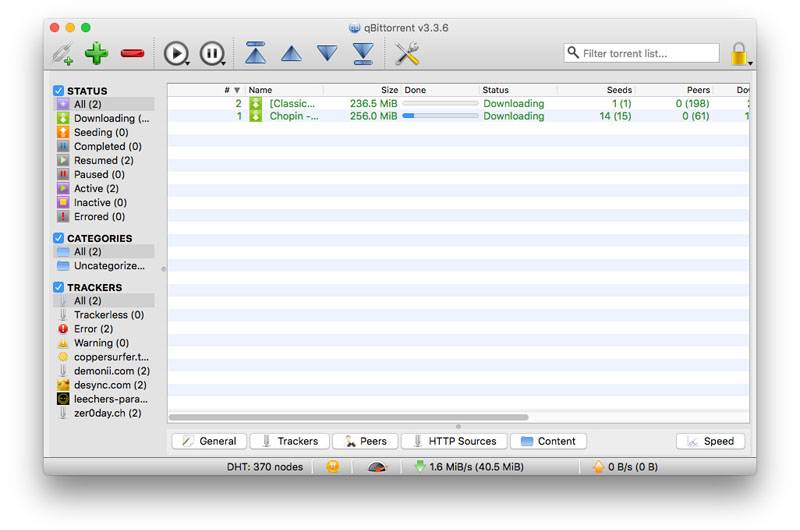Screen dimensions: 800x530
Task: Move torrent to bottom of queue
Action: point(363,53)
